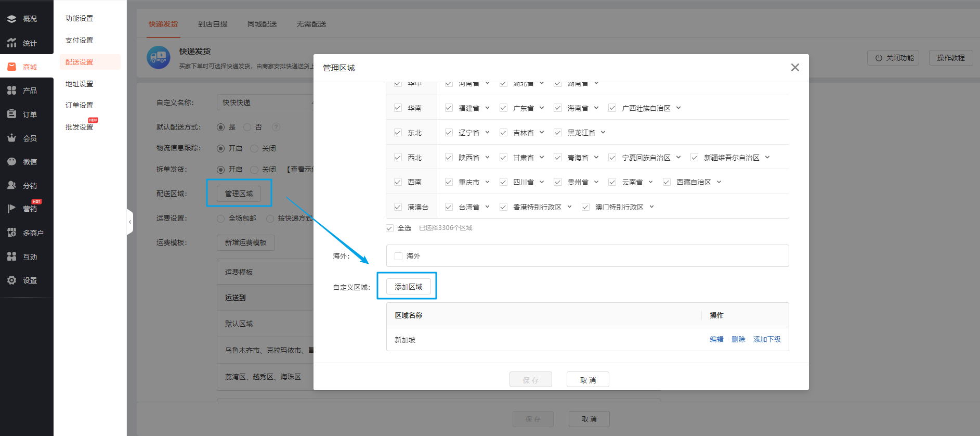The image size is (980, 436).
Task: Open the 统计 statistics chart icon
Action: tap(11, 43)
